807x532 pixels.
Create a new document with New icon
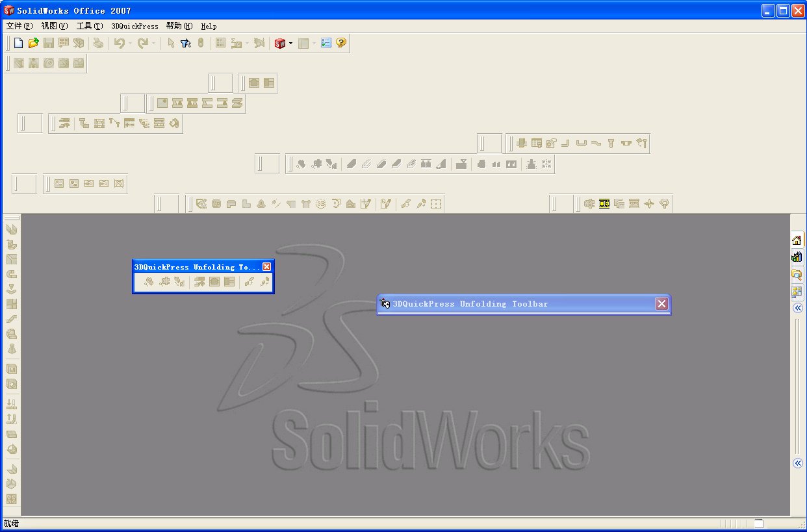click(x=18, y=44)
